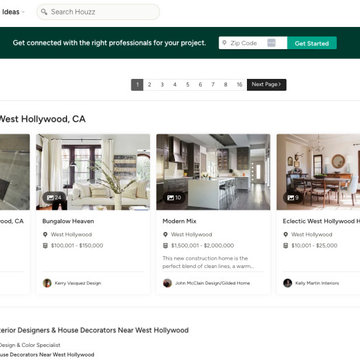Go to page 5
Viewport: 360px width, 360px height.
point(187,85)
